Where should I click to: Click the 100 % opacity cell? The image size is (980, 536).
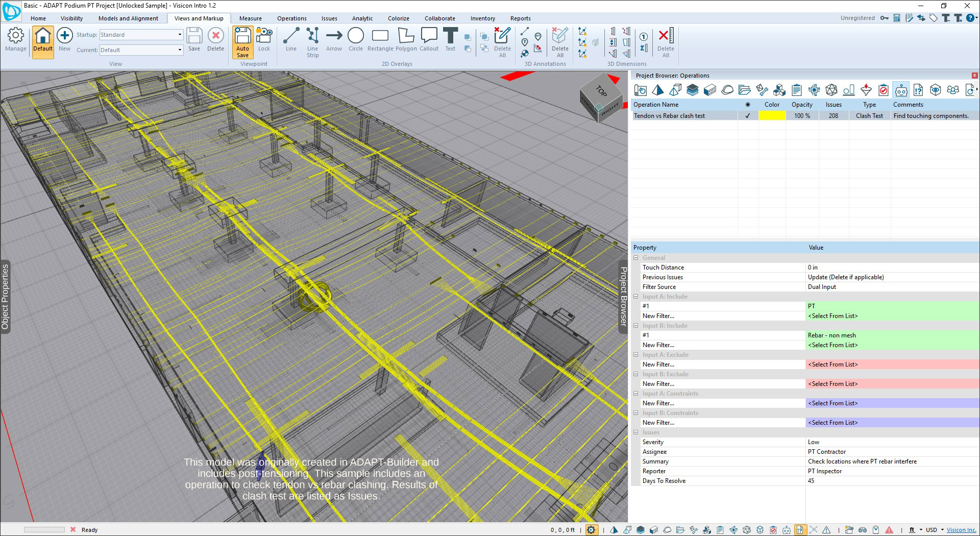pyautogui.click(x=802, y=116)
